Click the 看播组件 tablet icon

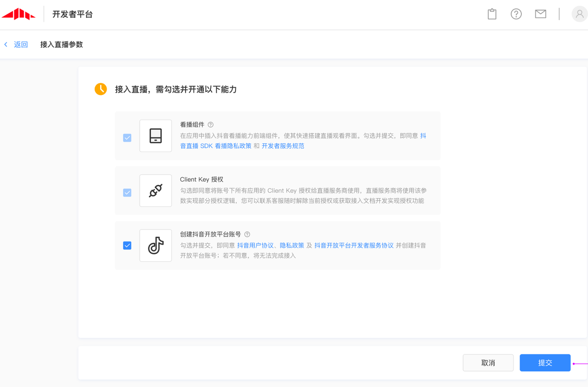156,136
